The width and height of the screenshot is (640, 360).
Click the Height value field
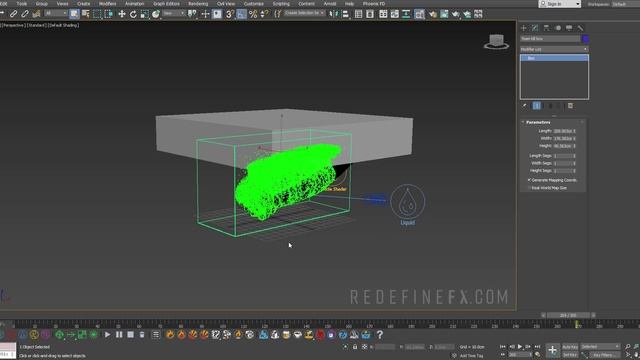(x=563, y=146)
